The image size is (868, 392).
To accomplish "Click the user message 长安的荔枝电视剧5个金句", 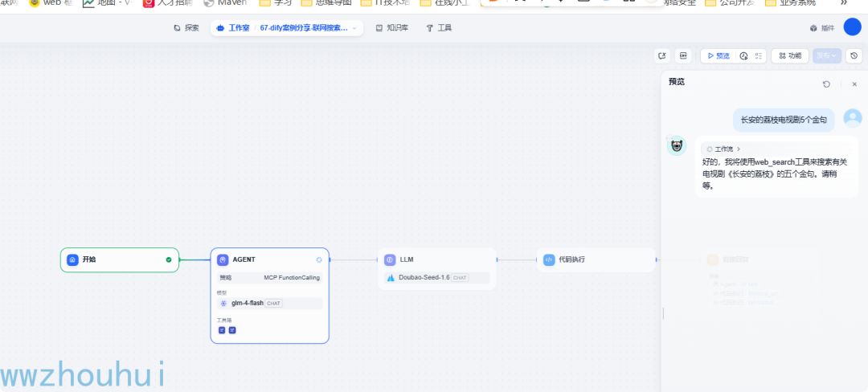I will [784, 120].
